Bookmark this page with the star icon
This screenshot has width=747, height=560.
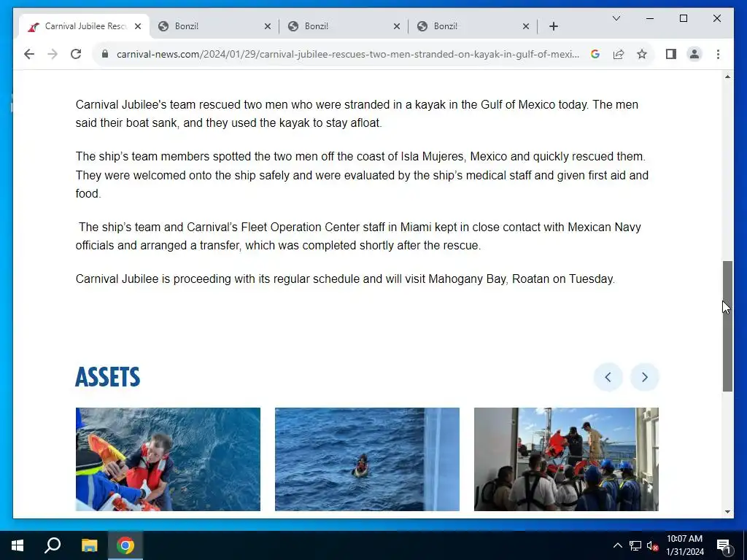[642, 54]
